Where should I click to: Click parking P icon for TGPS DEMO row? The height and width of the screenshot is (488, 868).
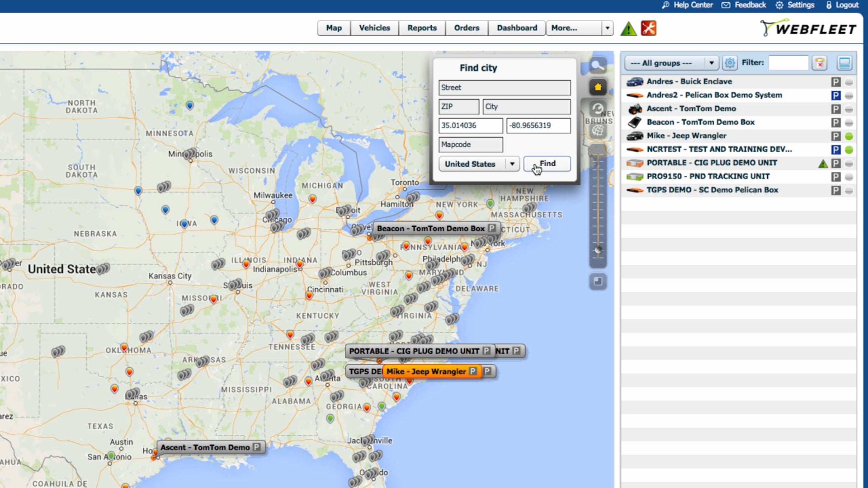click(836, 190)
